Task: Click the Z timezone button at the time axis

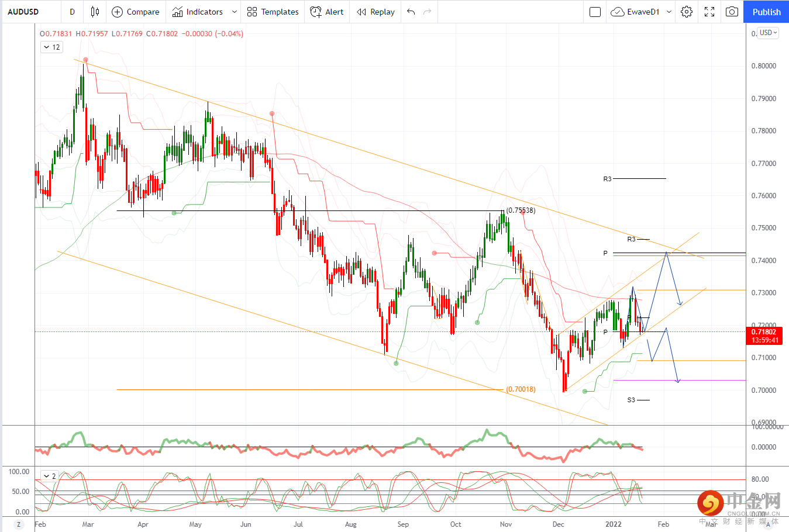Action: click(x=19, y=524)
